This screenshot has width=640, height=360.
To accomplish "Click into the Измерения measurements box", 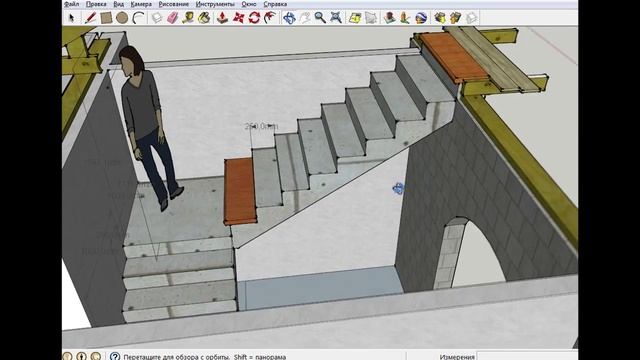I will 527,357.
